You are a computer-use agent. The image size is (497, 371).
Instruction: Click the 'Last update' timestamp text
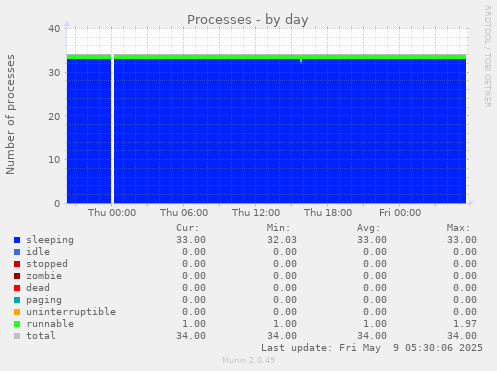pos(372,348)
